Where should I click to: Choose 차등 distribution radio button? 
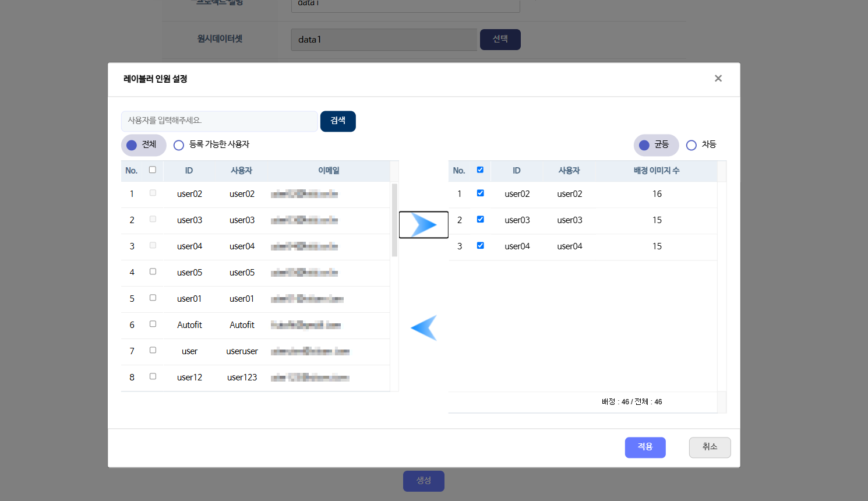(691, 145)
